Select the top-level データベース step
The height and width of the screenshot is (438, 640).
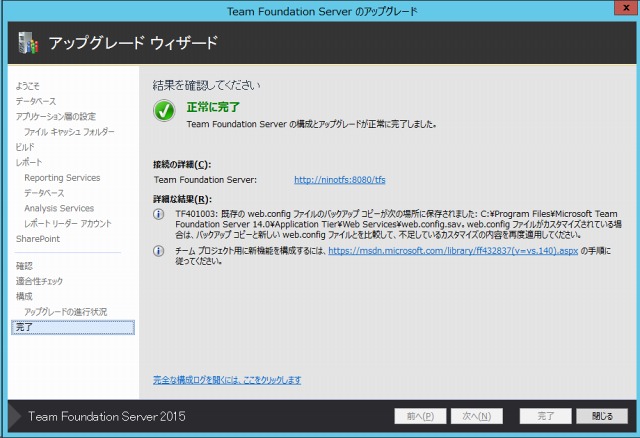[x=36, y=101]
